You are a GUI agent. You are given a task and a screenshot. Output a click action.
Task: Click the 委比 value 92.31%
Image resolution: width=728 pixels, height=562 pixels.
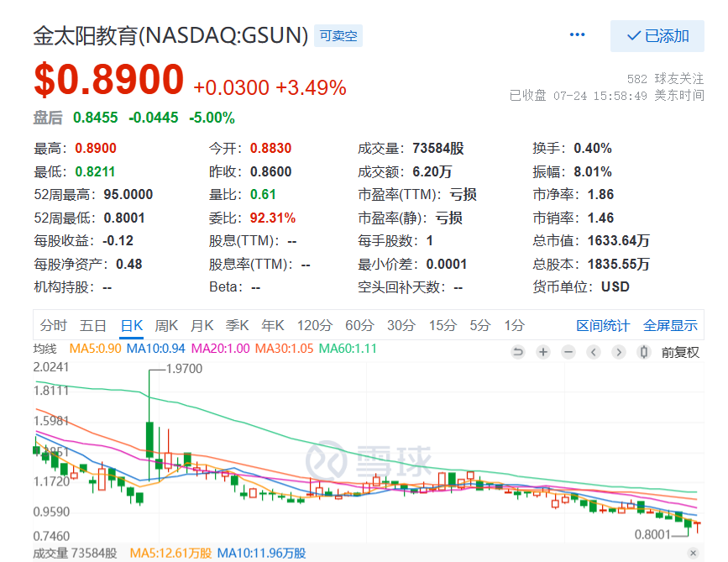point(273,218)
